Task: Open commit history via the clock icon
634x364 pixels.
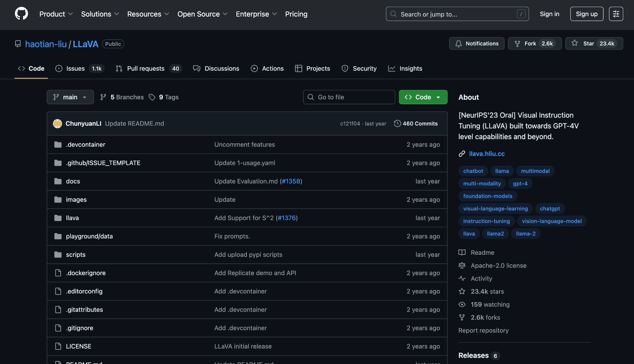Action: pos(397,123)
